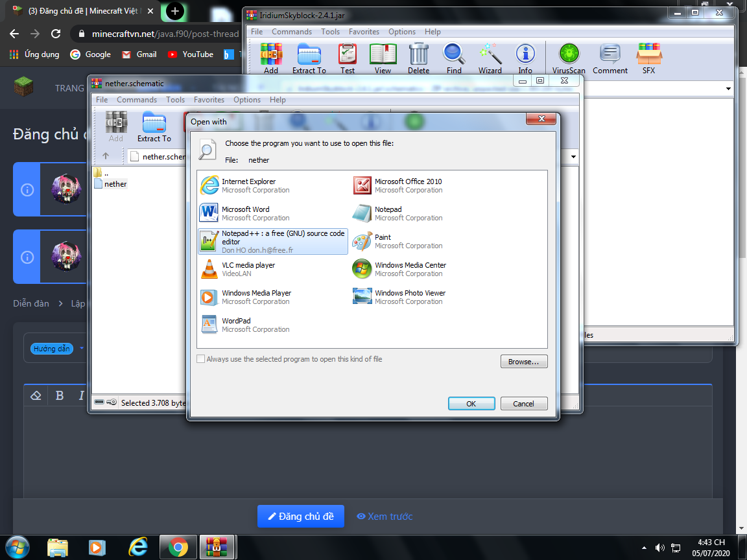Viewport: 747px width, 560px height.
Task: Click eraser remove formatting icon in editor
Action: click(x=36, y=395)
